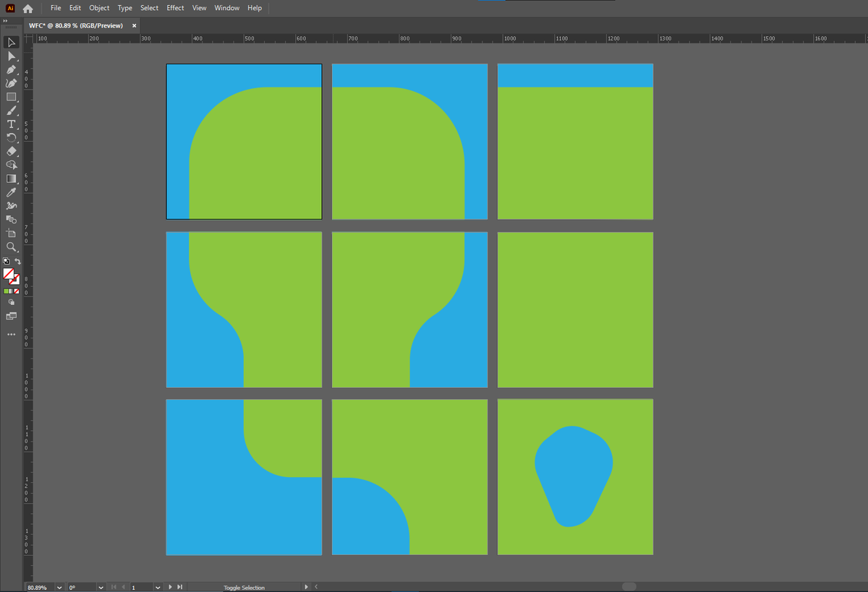The image size is (868, 592).
Task: Open the zoom level dropdown
Action: pos(59,588)
